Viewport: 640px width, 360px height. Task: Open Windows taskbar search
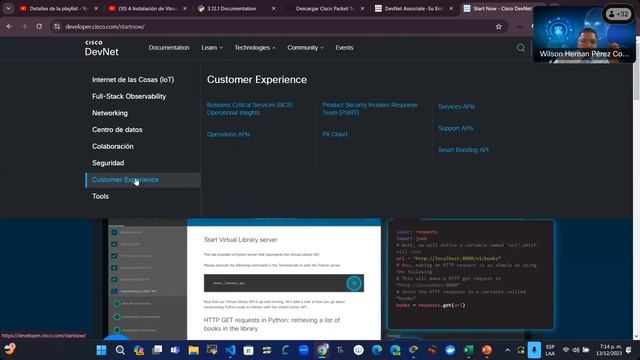120,350
